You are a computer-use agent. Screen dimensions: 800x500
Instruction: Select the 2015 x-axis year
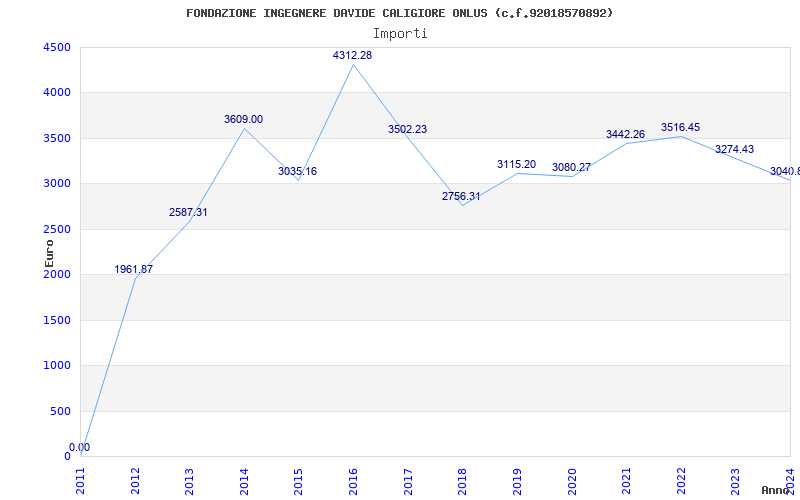tap(299, 481)
